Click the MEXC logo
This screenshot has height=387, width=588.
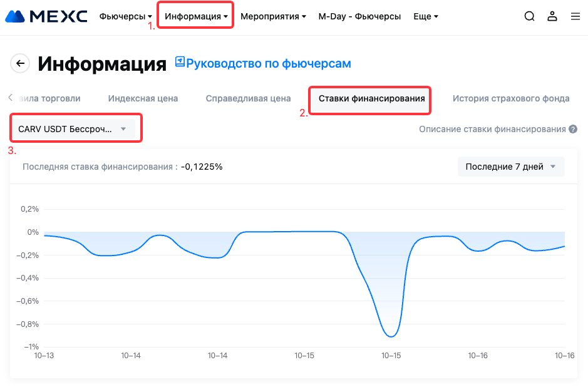point(46,16)
